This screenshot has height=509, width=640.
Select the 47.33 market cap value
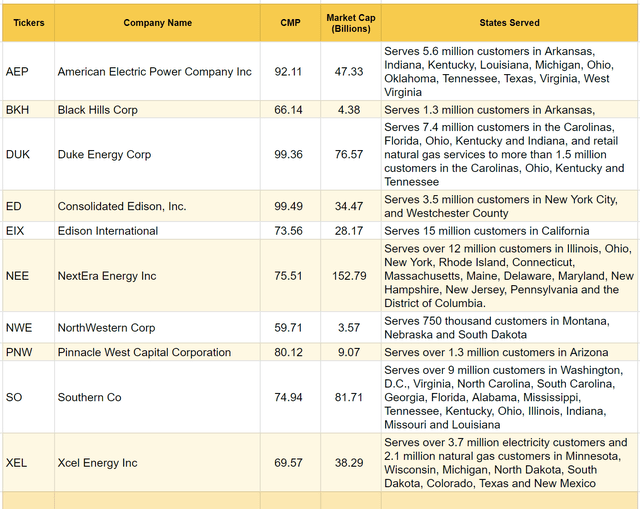pyautogui.click(x=351, y=71)
